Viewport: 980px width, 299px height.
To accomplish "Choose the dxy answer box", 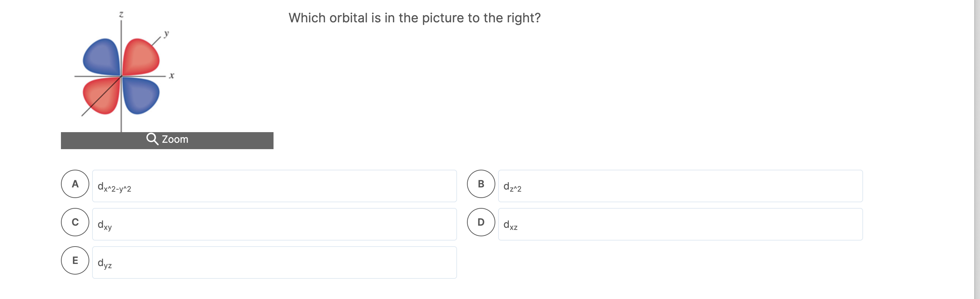I will tap(274, 225).
